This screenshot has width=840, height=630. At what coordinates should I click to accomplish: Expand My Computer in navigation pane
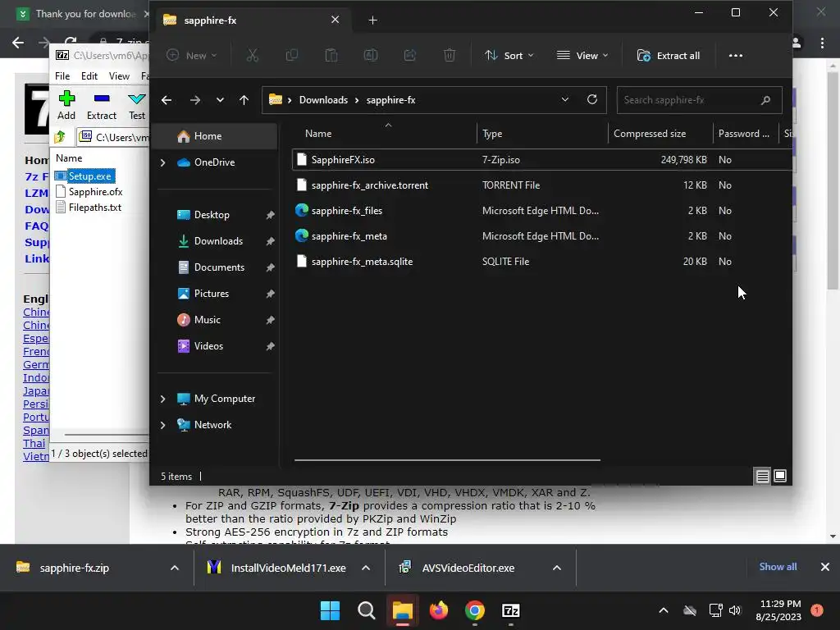point(163,399)
